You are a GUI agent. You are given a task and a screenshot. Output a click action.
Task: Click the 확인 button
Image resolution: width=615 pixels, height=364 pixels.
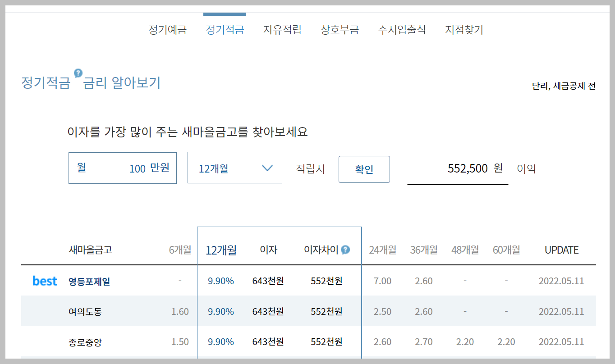point(364,169)
